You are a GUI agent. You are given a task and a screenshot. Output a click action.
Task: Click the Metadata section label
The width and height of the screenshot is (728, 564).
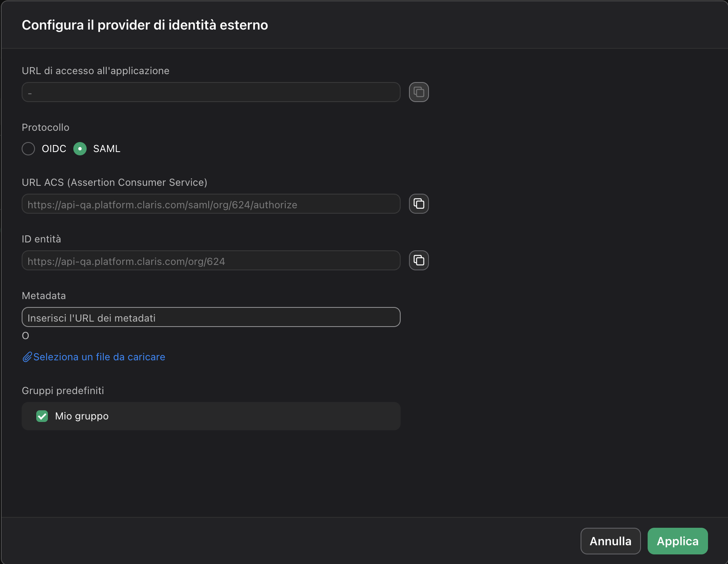[x=43, y=295]
